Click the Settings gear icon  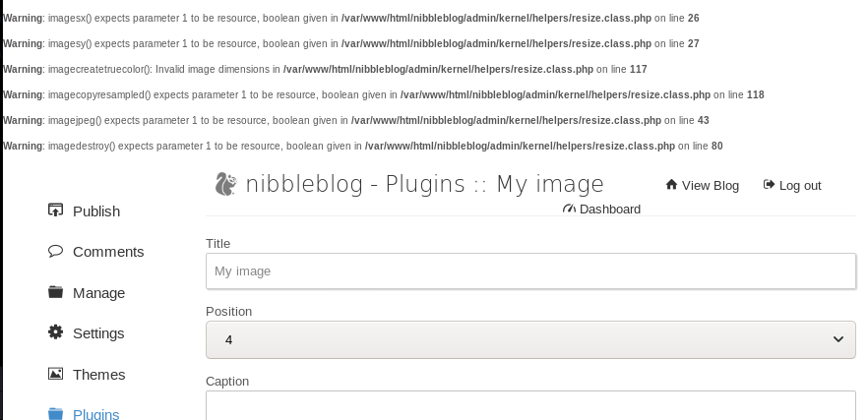(55, 332)
